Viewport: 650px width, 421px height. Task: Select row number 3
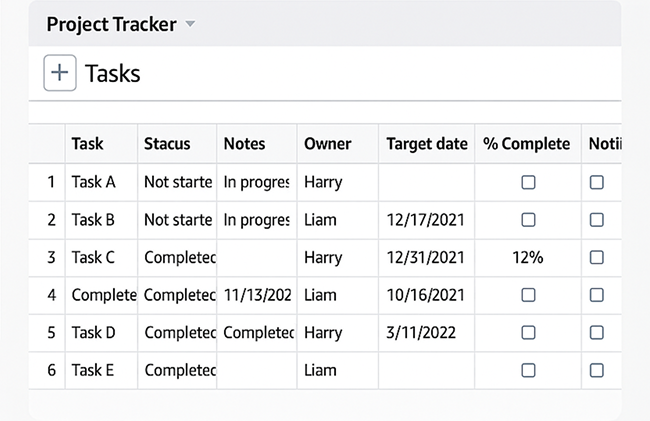51,257
